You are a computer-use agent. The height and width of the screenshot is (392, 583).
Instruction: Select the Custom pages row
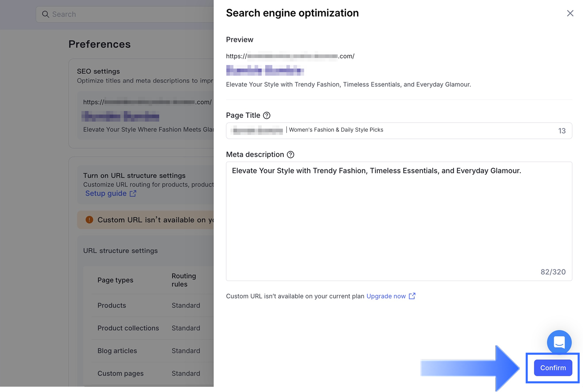click(153, 373)
